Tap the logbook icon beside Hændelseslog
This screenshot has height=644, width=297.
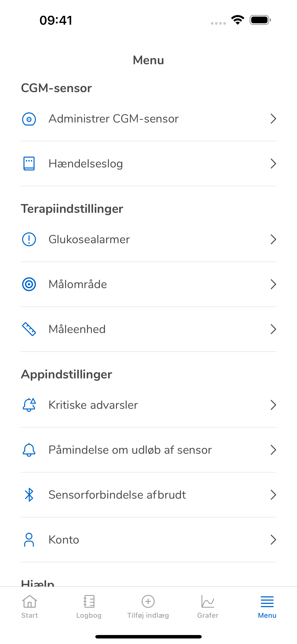[29, 164]
